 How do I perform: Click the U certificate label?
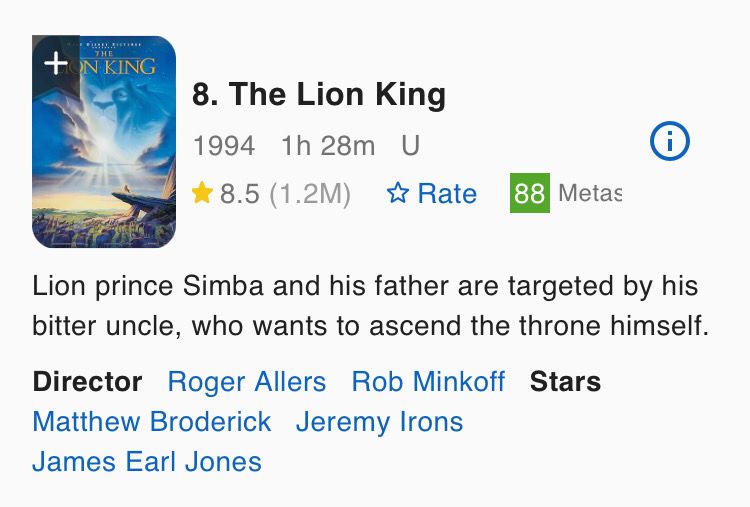tap(410, 146)
